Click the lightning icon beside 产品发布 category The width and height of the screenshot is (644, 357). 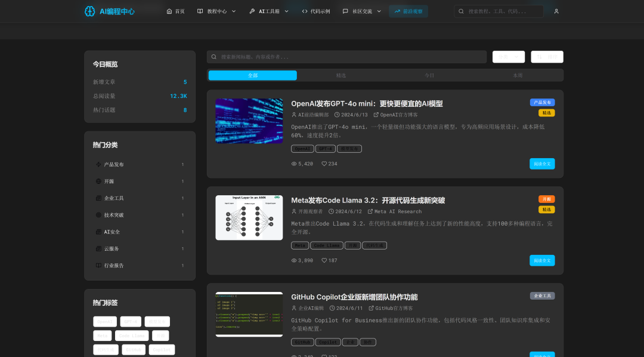(98, 165)
